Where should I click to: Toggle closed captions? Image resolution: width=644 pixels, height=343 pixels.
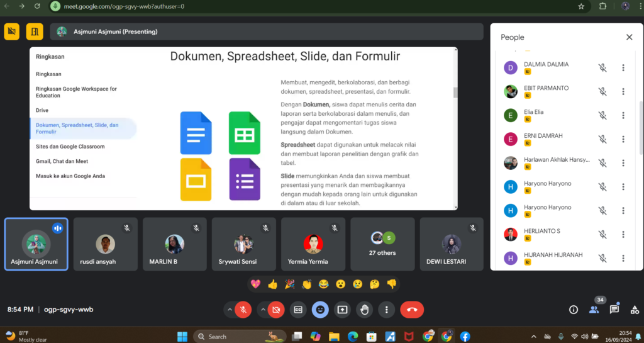point(298,310)
